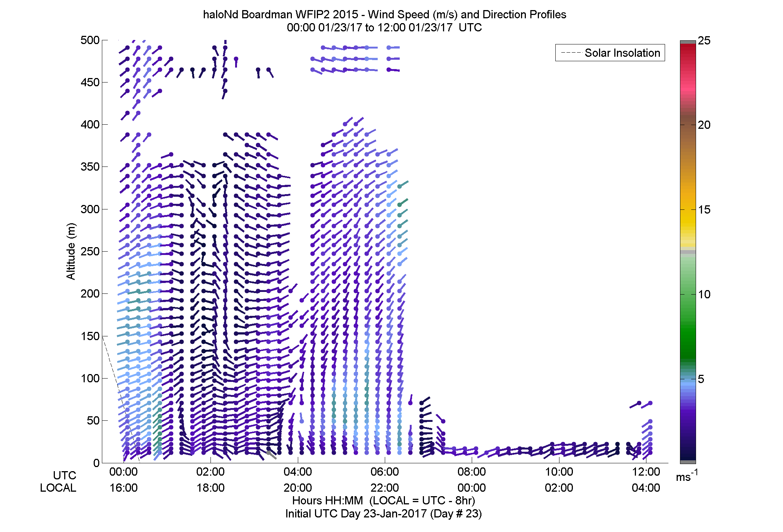Click the ms-1 colorbar units label
Image resolution: width=783 pixels, height=532 pixels.
point(687,476)
